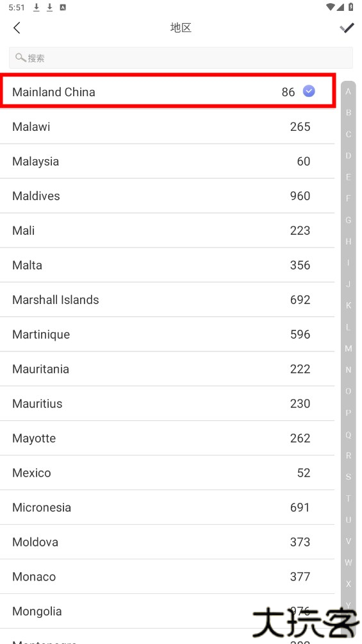362x644 pixels.
Task: Select Marshall Islands region
Action: (x=167, y=300)
